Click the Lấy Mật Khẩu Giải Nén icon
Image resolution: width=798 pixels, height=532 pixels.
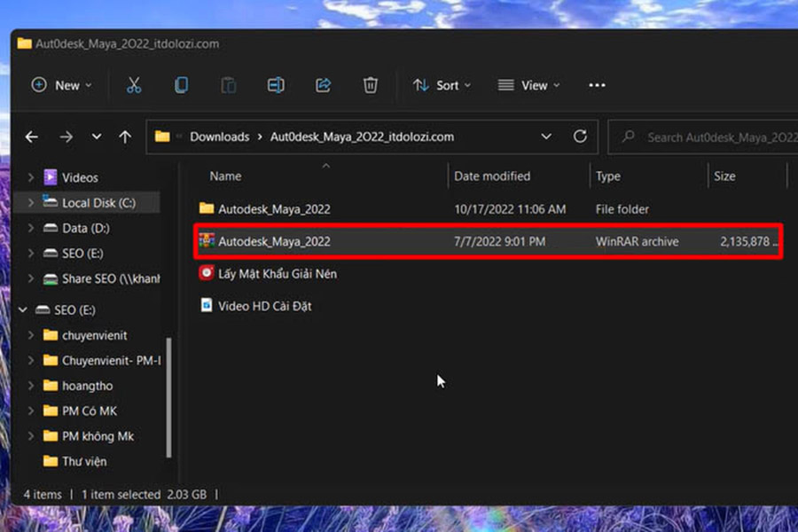[206, 273]
